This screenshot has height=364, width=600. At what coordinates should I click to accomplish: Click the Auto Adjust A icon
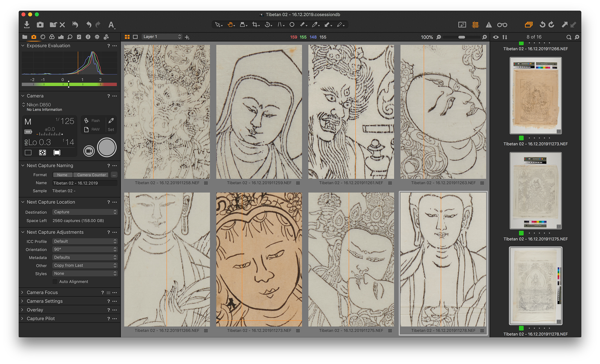111,25
